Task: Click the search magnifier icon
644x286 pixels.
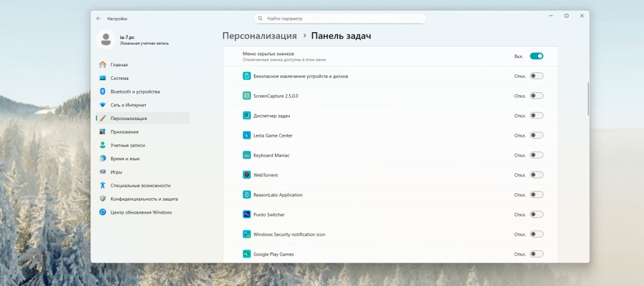Action: pyautogui.click(x=261, y=19)
